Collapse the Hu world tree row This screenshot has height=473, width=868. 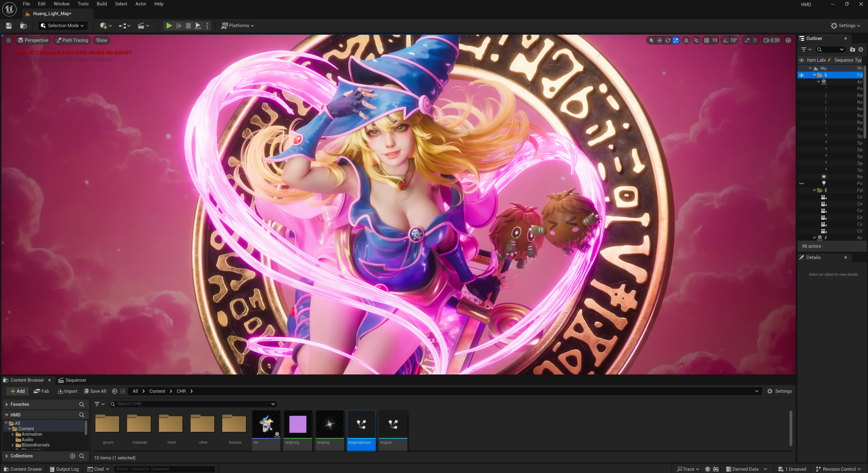point(810,68)
